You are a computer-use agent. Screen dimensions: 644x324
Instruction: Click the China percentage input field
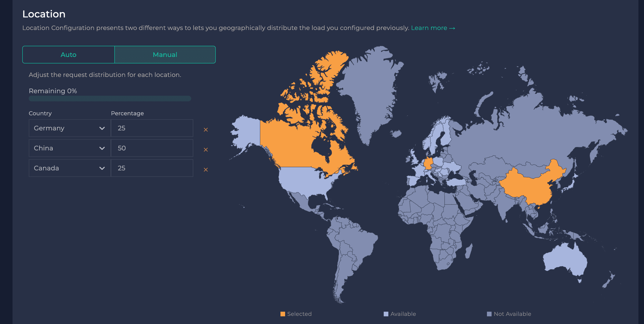[152, 148]
